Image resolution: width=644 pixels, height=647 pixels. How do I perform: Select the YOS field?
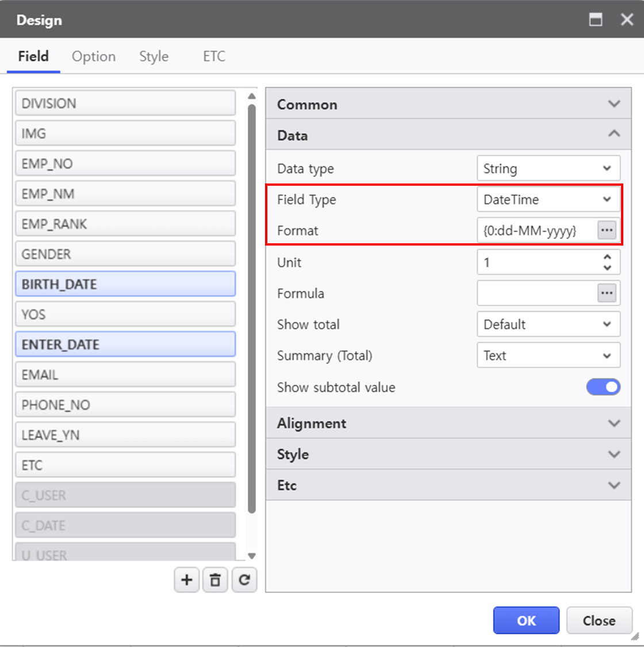[125, 314]
